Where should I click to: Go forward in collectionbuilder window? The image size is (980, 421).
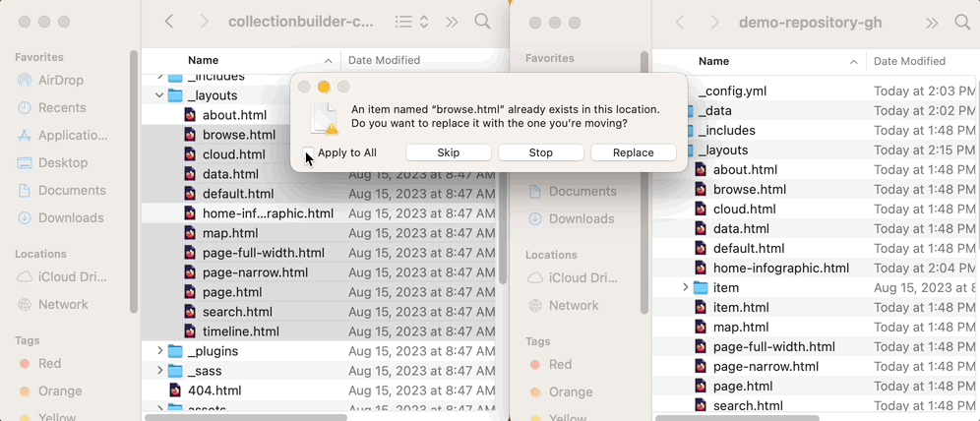(x=204, y=22)
